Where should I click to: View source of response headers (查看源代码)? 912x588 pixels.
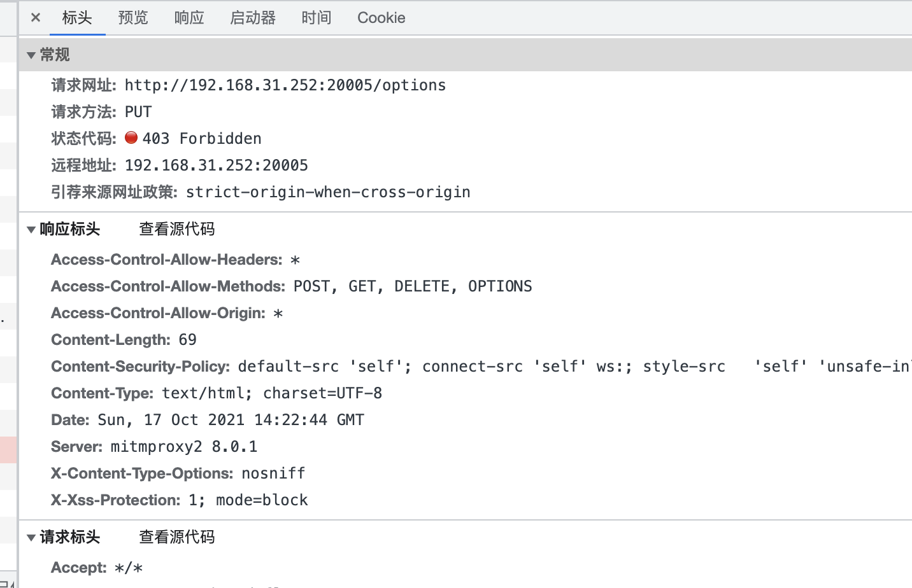(177, 229)
